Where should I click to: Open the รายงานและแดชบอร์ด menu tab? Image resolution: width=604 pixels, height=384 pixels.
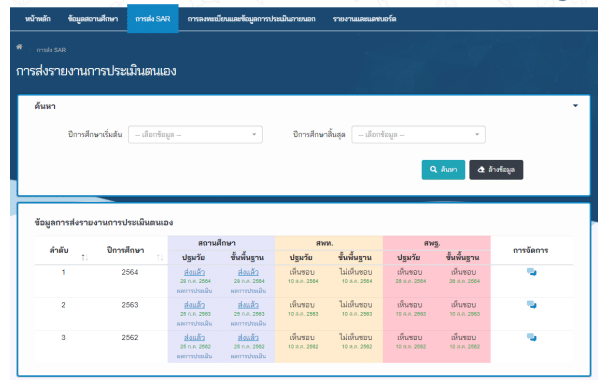(364, 19)
